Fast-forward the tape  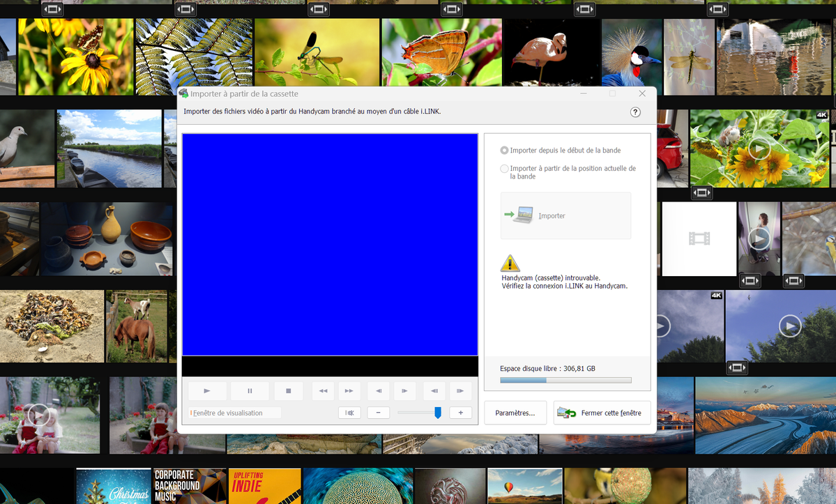[349, 391]
